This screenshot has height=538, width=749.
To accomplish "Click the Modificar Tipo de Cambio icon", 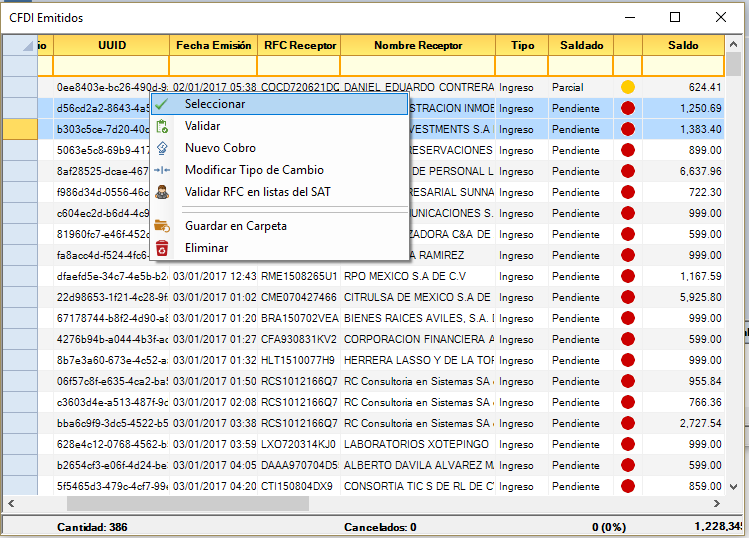I will click(x=162, y=170).
